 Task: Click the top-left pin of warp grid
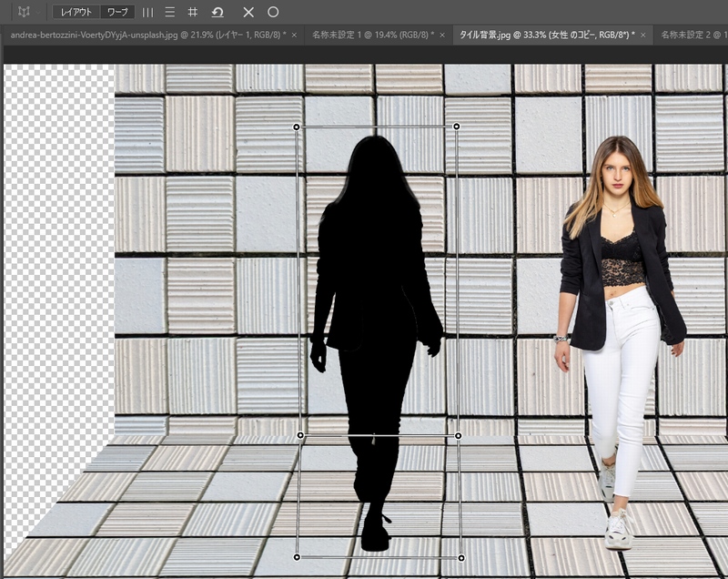[x=297, y=127]
